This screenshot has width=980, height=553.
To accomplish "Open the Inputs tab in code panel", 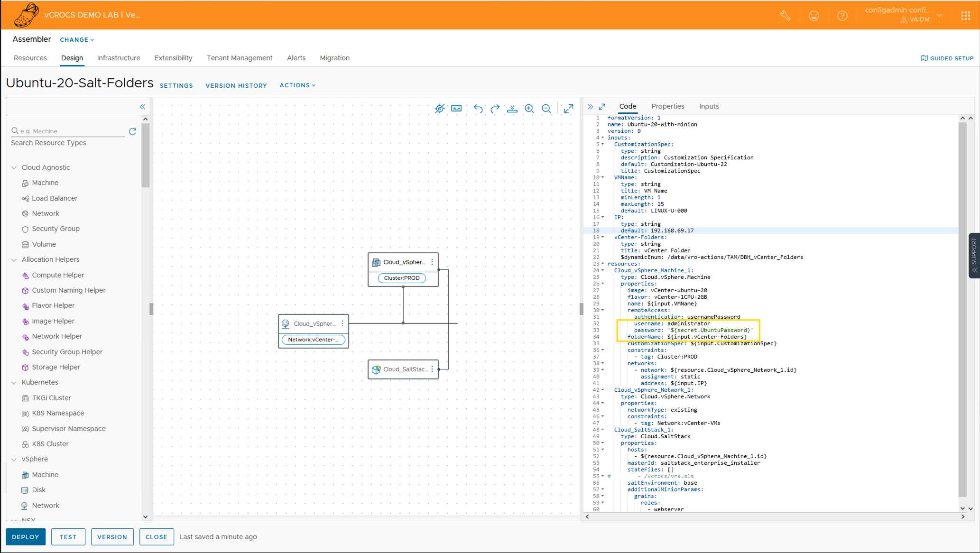I will (x=709, y=106).
